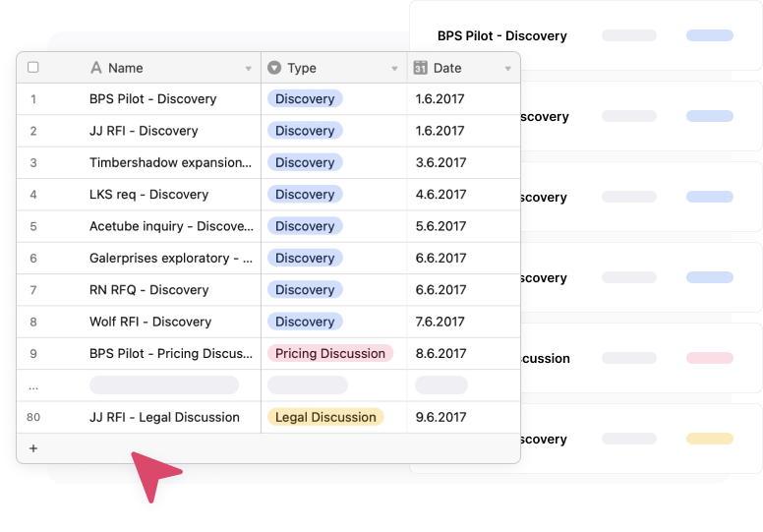Click the single-select icon beside Type
The image size is (763, 532).
(x=274, y=68)
